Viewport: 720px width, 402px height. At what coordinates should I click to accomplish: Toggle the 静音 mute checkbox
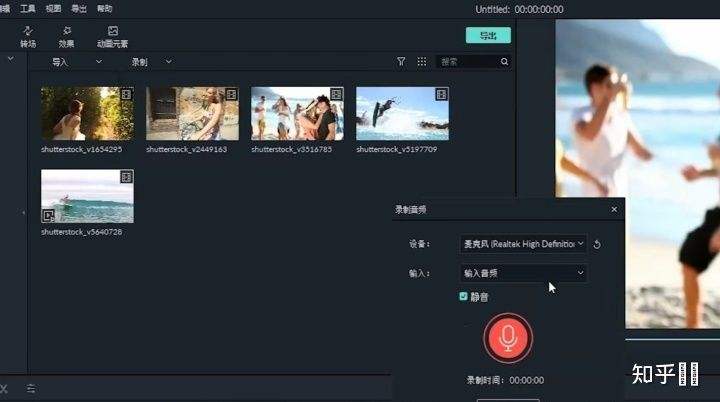pos(463,296)
